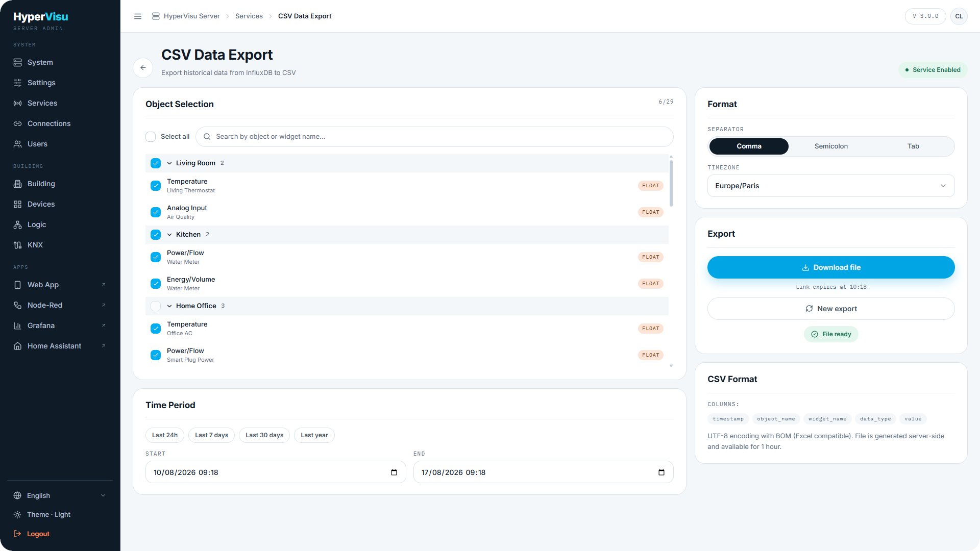Click the Building icon in sidebar
This screenshot has height=551, width=980.
(17, 184)
